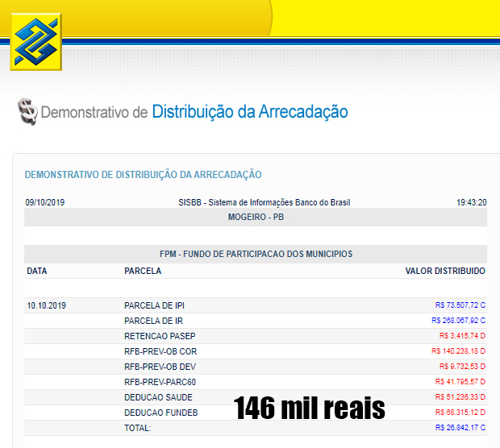Click the 'DEDUCAO SAUDE' row label
The height and width of the screenshot is (448, 500).
click(158, 397)
